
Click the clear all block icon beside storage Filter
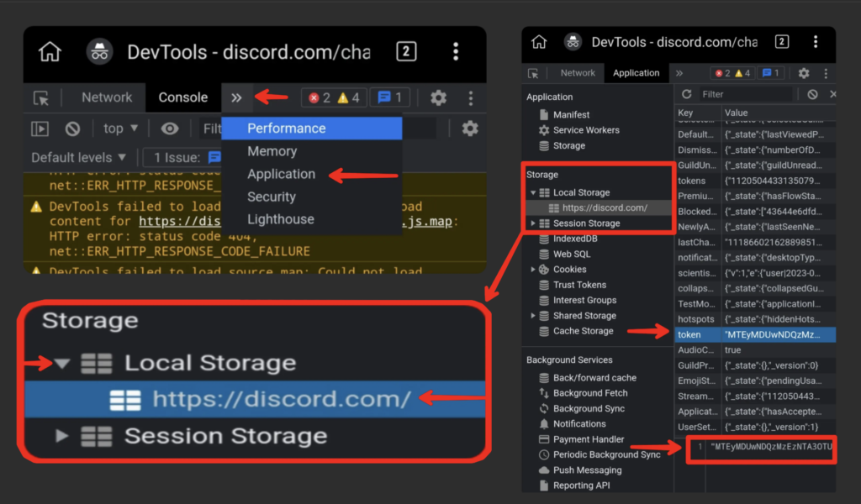813,94
